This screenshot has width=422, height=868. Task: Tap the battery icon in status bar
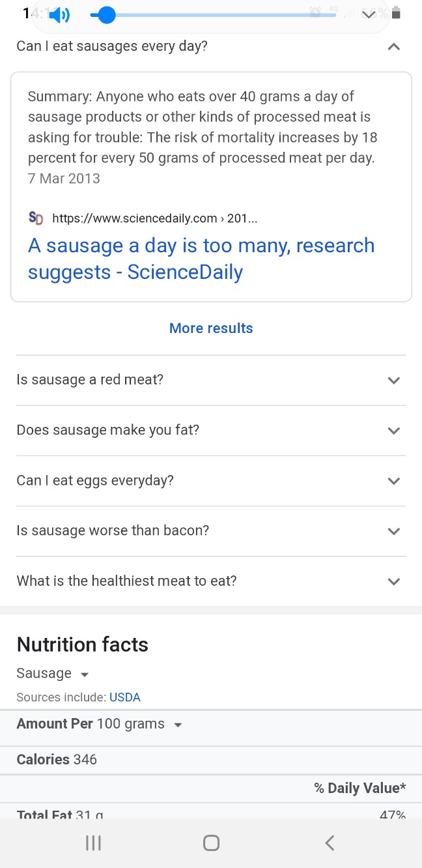click(397, 13)
